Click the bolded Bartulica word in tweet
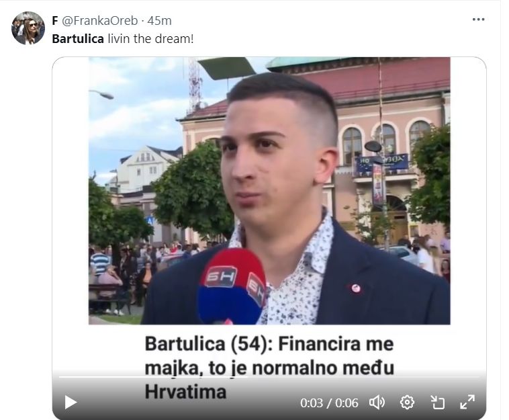This screenshot has height=420, width=509. 78,39
